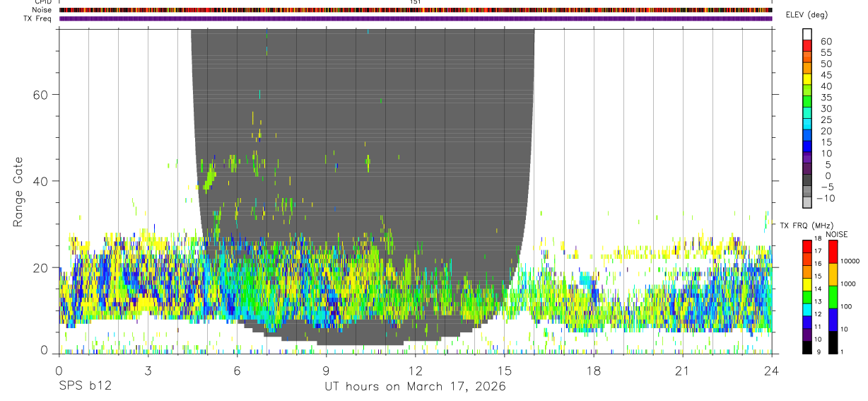Click the SPS b12 radar beam label
This screenshot has width=868, height=401.
(x=85, y=386)
